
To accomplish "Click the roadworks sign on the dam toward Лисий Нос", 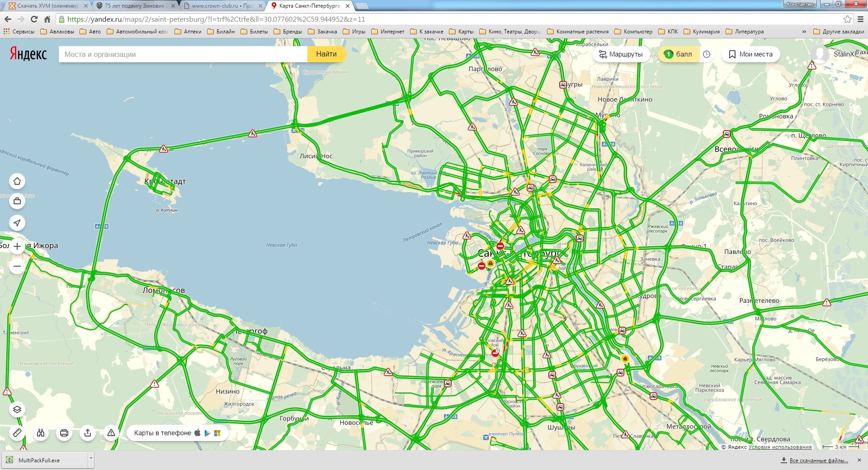I will [x=253, y=133].
